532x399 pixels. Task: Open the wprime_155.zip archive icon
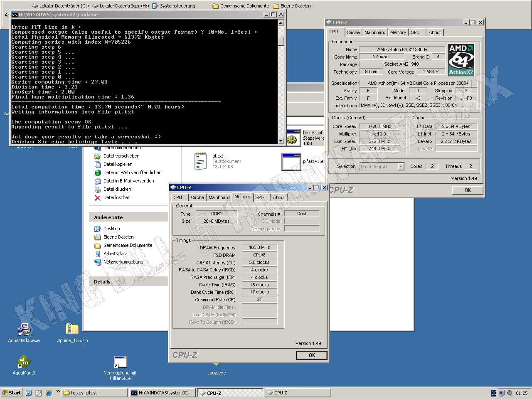tap(72, 329)
